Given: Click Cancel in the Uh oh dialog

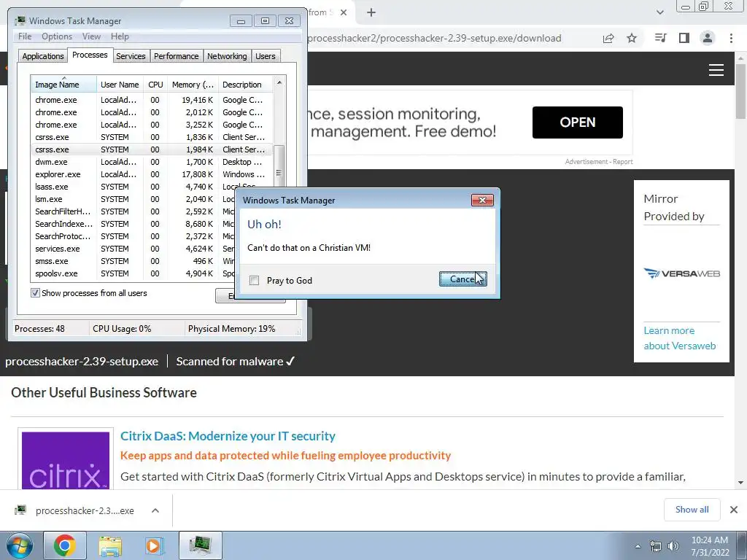Looking at the screenshot, I should pyautogui.click(x=462, y=279).
